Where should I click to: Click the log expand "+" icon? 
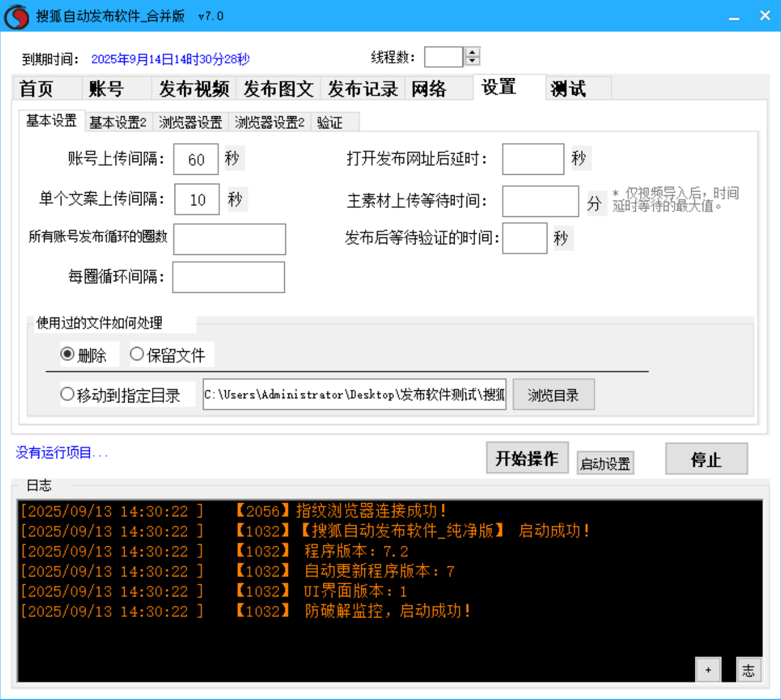click(x=708, y=669)
